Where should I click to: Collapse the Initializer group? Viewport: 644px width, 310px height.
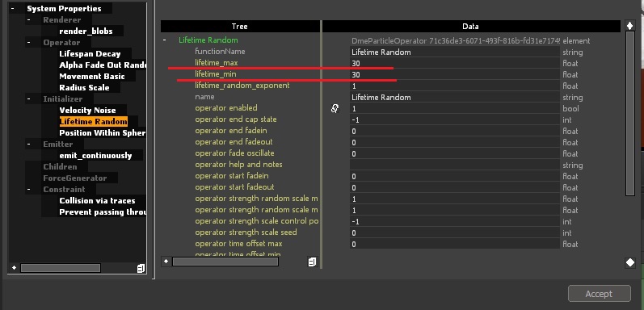[28, 99]
